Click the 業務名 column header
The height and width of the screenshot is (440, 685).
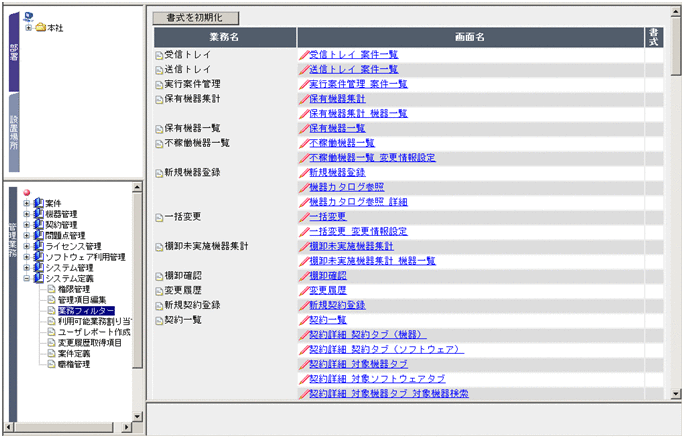(x=225, y=37)
